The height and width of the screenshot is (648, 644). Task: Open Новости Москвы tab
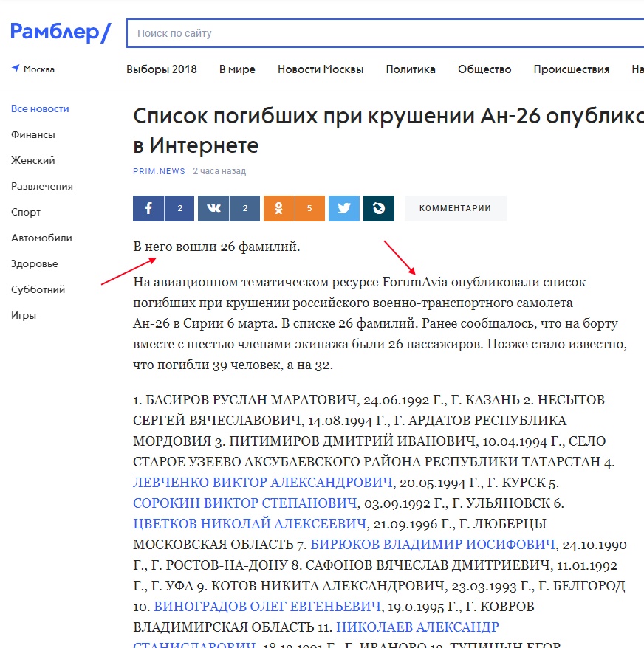pos(321,69)
